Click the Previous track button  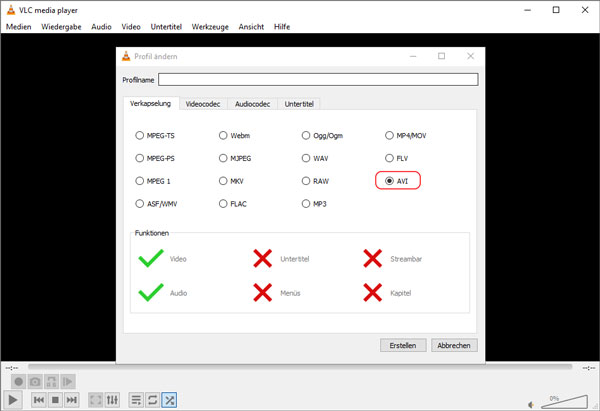(x=39, y=400)
